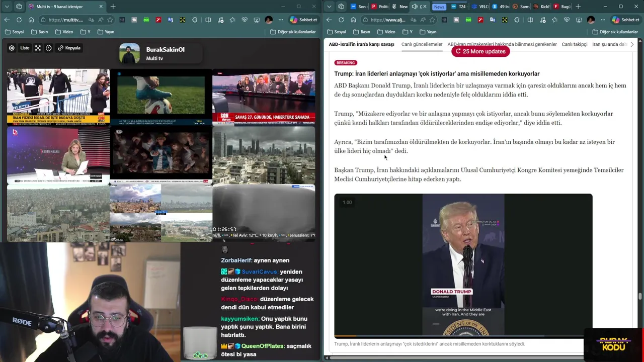644x362 pixels.
Task: Open tab actions dropdown in right browser window
Action: (329, 7)
